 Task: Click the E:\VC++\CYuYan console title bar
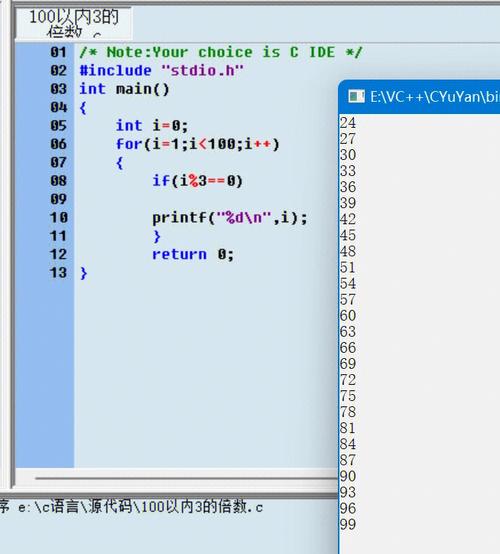click(419, 97)
